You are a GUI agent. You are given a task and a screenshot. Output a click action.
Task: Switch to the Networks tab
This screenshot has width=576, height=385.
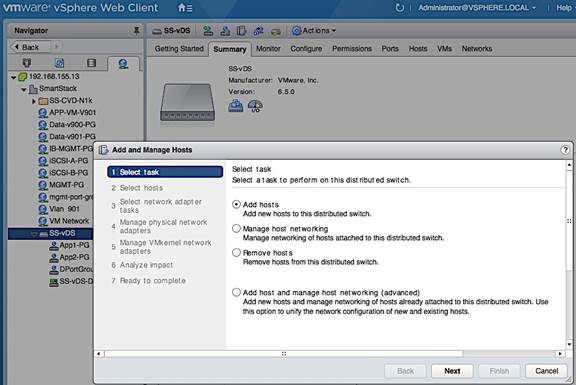(477, 48)
